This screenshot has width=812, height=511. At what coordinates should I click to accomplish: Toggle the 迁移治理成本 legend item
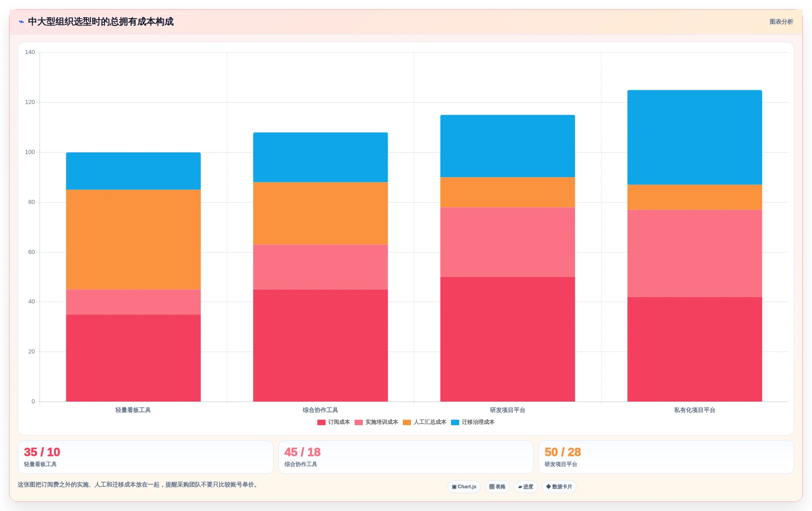pos(473,422)
